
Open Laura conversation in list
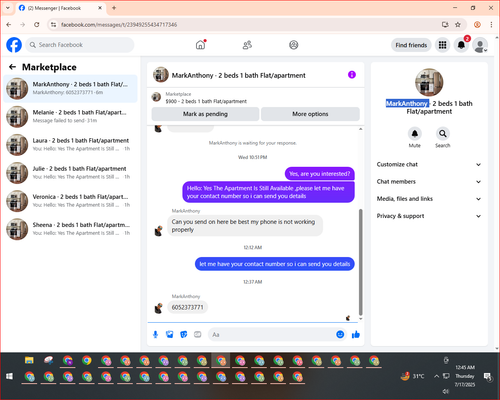pos(70,144)
